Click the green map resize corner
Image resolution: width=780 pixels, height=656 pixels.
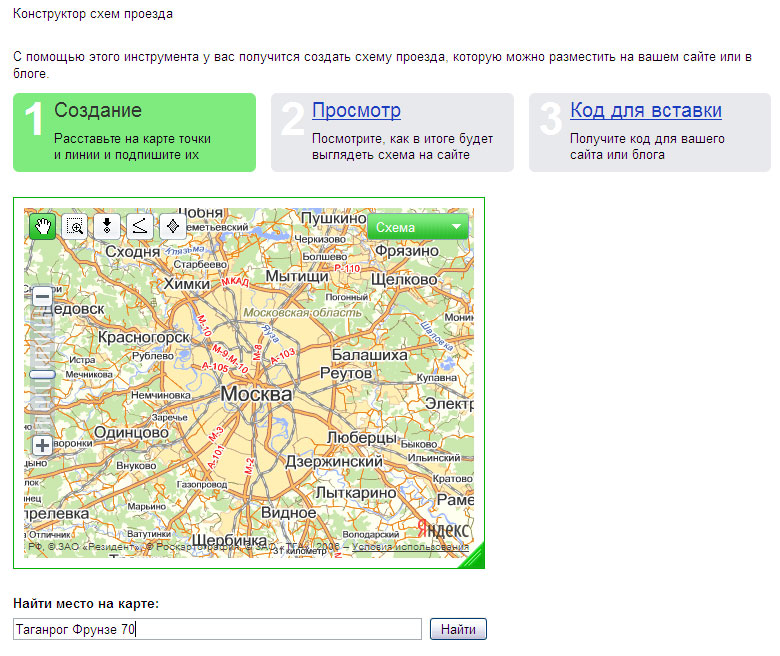[x=474, y=558]
